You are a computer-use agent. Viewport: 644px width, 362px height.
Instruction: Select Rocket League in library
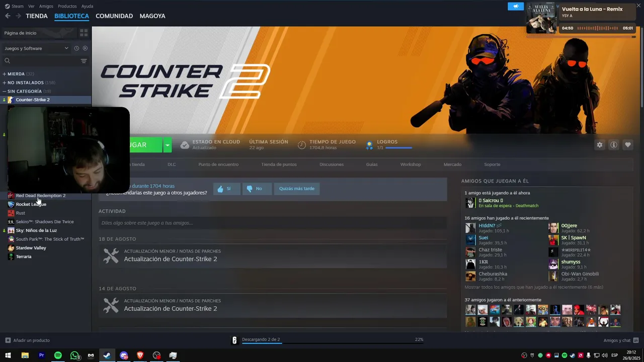[x=46, y=204]
